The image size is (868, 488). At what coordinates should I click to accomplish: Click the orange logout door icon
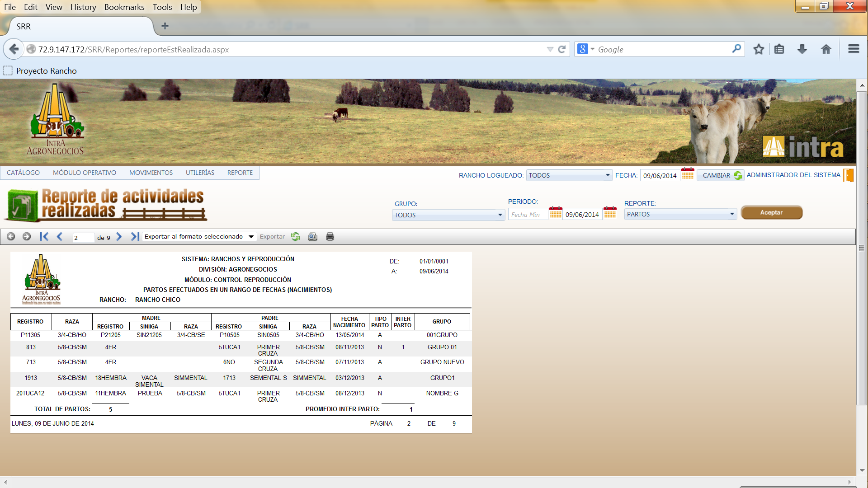point(849,175)
